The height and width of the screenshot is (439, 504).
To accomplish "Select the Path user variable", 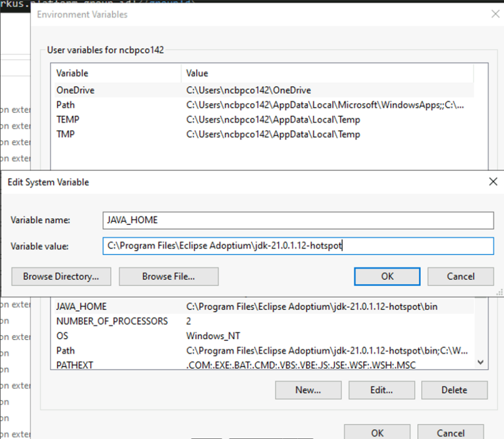I will [154, 104].
